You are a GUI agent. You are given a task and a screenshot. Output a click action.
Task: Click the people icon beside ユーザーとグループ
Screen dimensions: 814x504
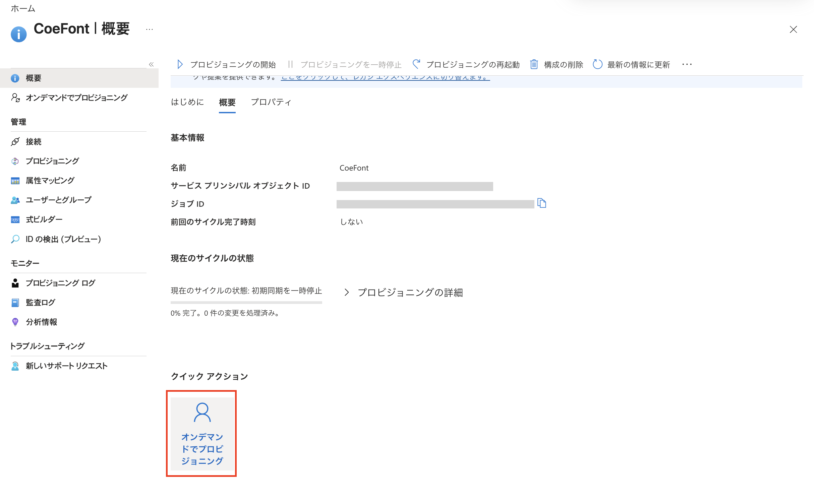15,200
